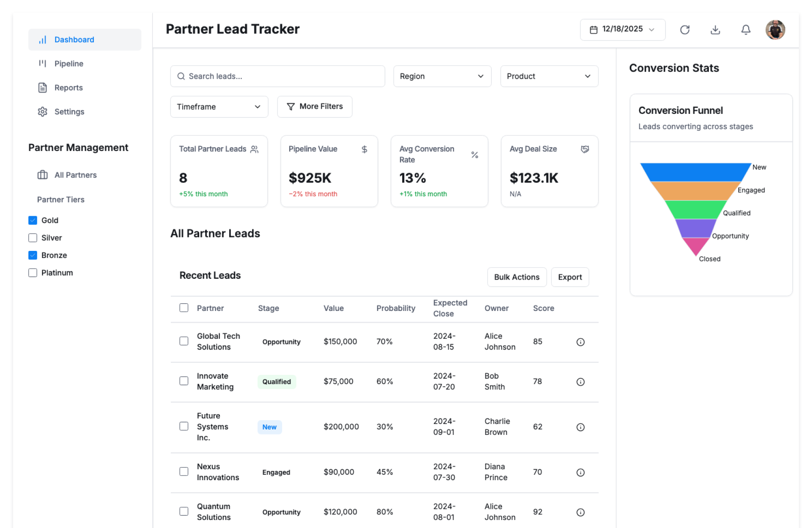
Task: Click info icon for Global Tech Solutions
Action: click(580, 342)
